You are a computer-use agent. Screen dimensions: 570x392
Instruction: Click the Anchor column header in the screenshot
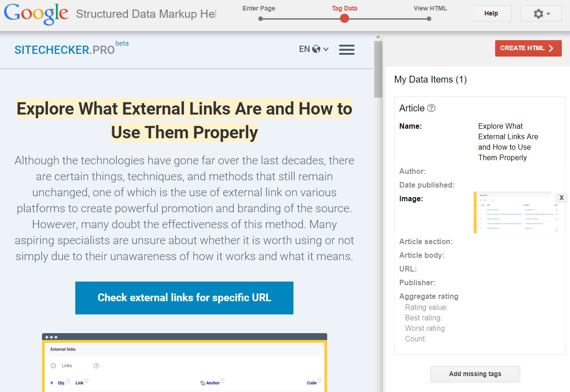(x=213, y=383)
